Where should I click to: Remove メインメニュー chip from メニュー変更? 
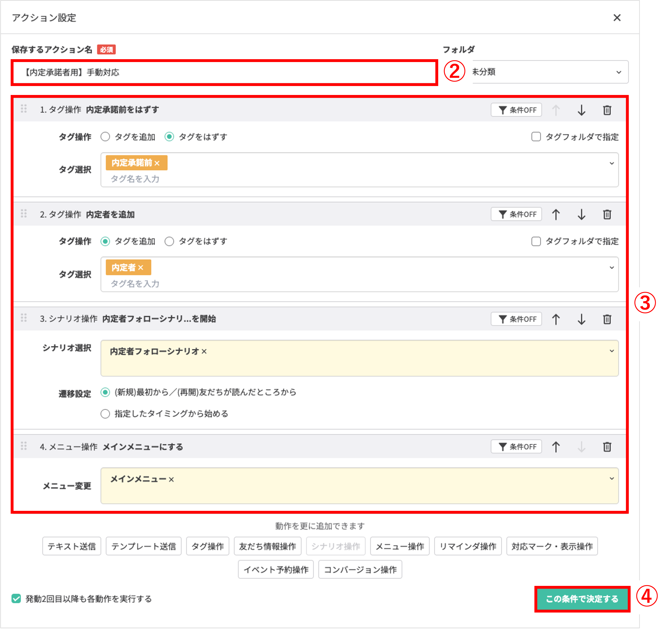172,479
